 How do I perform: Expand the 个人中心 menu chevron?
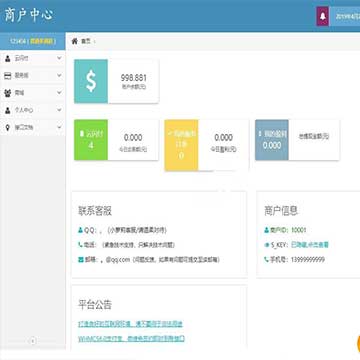tap(59, 110)
